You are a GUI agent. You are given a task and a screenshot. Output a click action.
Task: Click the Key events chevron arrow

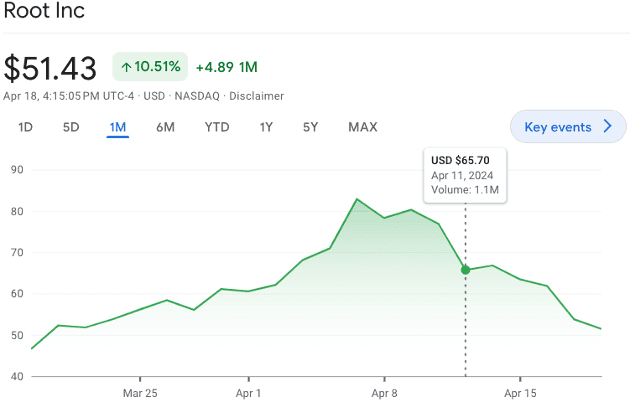click(608, 127)
